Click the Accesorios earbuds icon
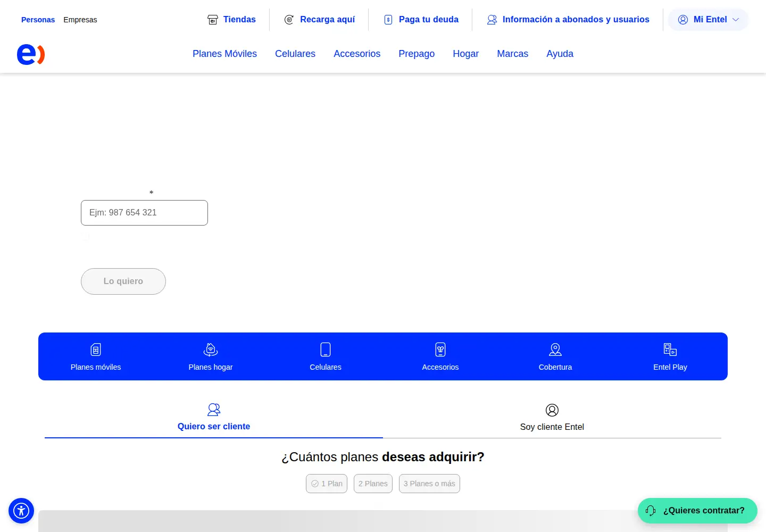This screenshot has height=532, width=766. tap(440, 350)
